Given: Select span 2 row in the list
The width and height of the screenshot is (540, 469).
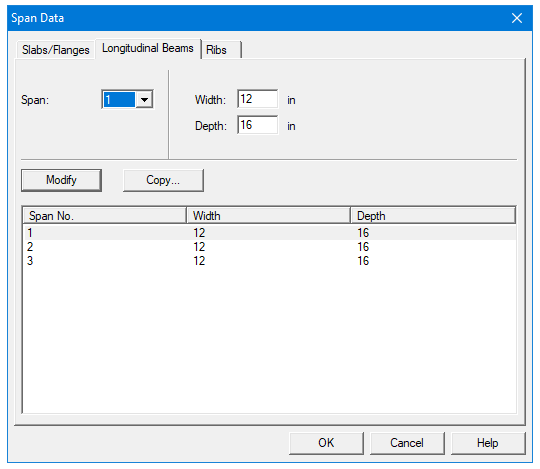Looking at the screenshot, I should click(270, 247).
